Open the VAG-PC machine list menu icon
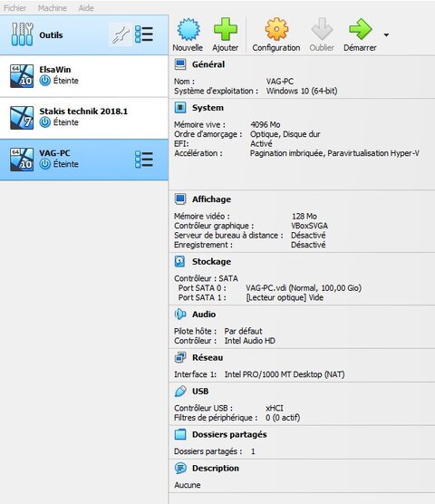435x504 pixels. [x=143, y=160]
